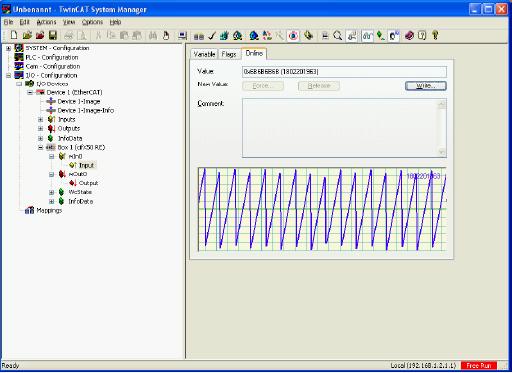The width and height of the screenshot is (512, 373).
Task: Click the purple icon left of help
Action: tap(409, 35)
